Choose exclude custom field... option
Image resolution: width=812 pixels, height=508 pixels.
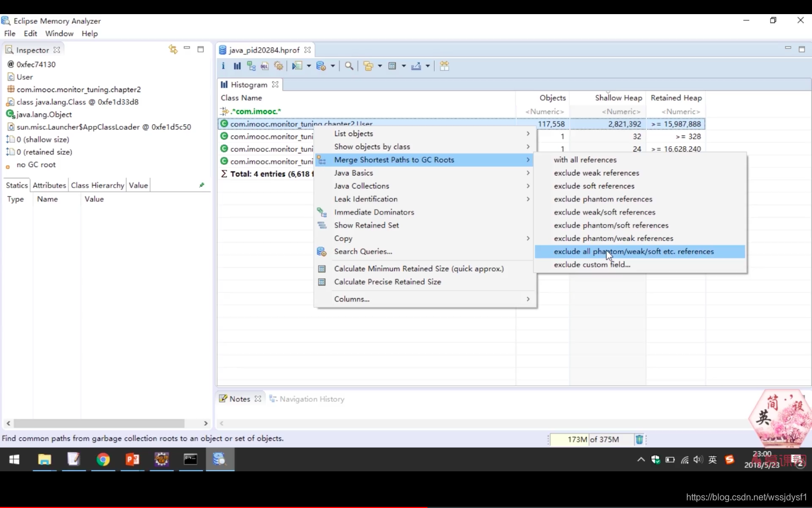click(640, 265)
